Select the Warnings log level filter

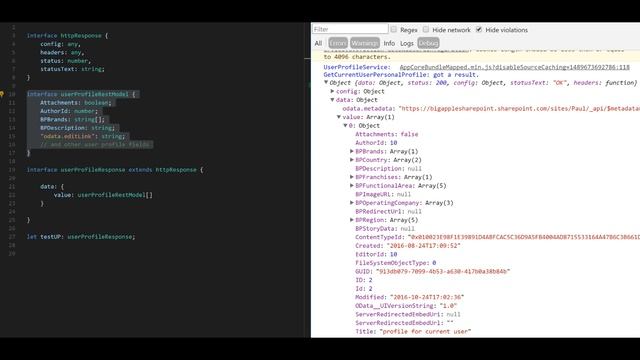coord(364,43)
